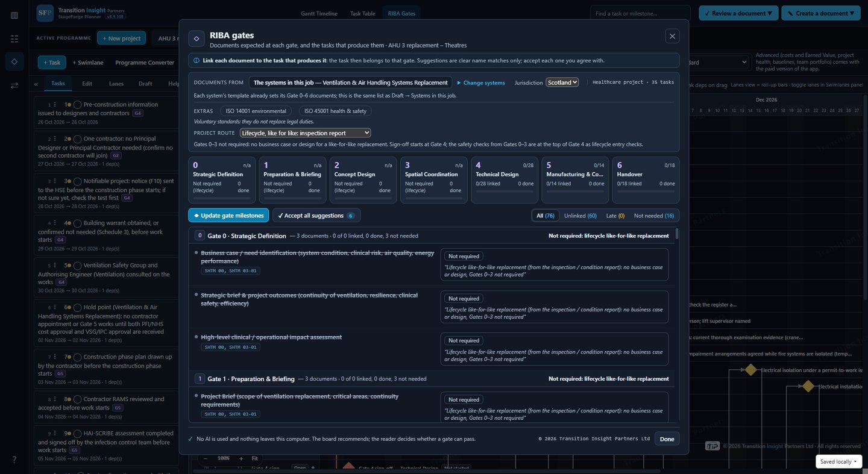Open the swap arrows converter icon in sidebar
This screenshot has width=868, height=474.
point(14,86)
